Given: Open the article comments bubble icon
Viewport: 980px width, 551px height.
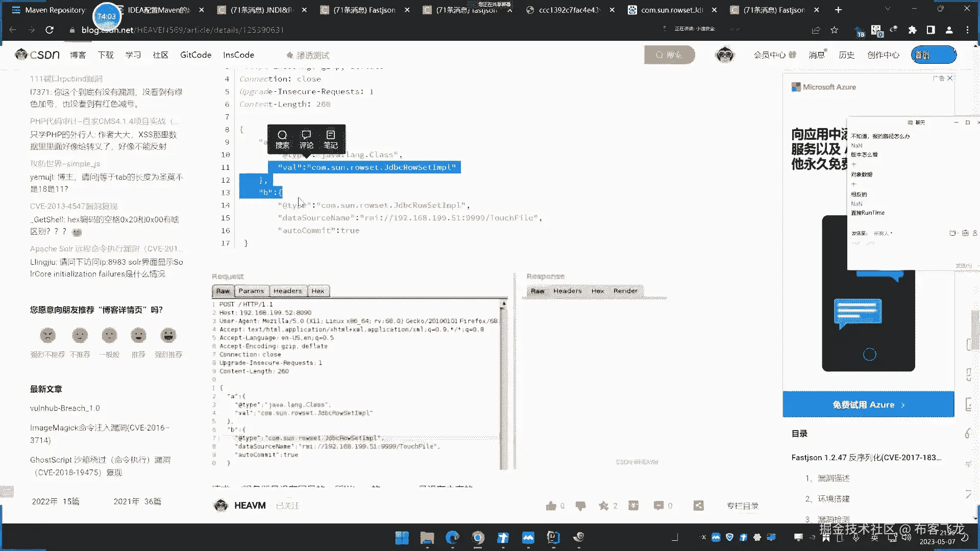Looking at the screenshot, I should [658, 506].
